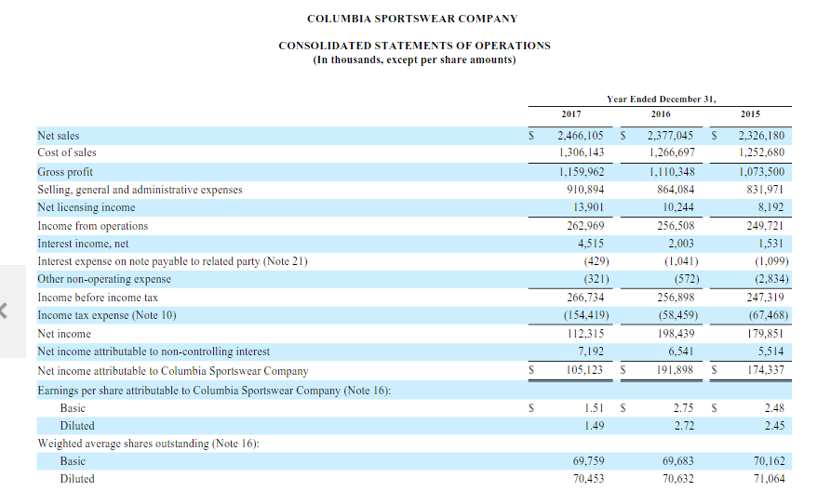Image resolution: width=831 pixels, height=504 pixels.
Task: Click net licensing income value 8,192
Action: pos(771,207)
